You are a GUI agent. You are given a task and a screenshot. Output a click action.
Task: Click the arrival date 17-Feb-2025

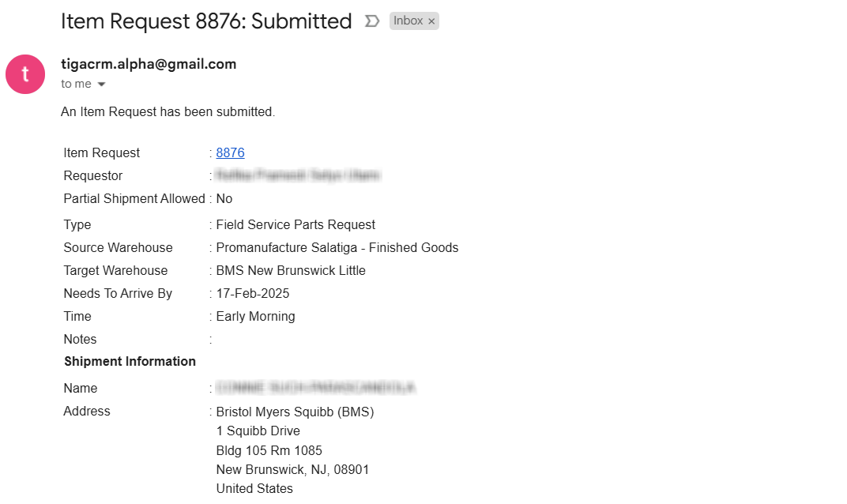pyautogui.click(x=253, y=293)
